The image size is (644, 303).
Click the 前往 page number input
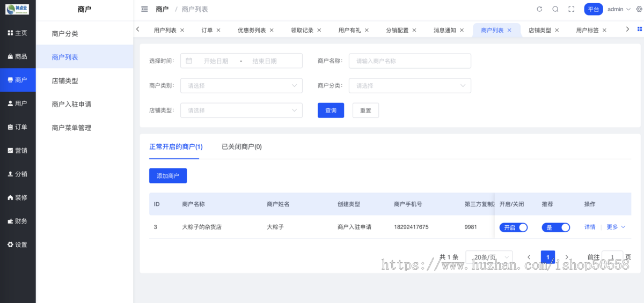(x=613, y=257)
